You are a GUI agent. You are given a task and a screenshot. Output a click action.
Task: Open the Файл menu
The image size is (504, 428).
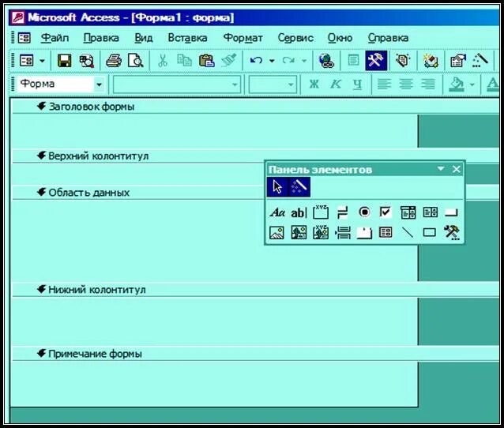(x=55, y=38)
